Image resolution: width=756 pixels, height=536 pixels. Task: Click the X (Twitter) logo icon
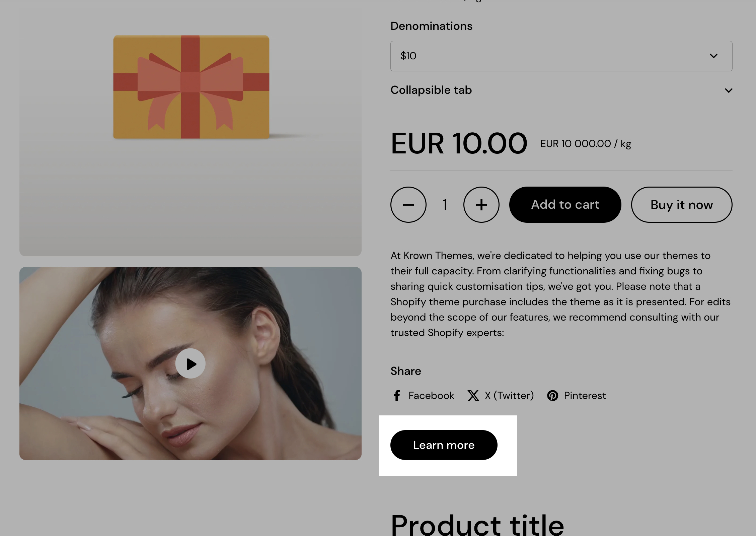point(473,396)
